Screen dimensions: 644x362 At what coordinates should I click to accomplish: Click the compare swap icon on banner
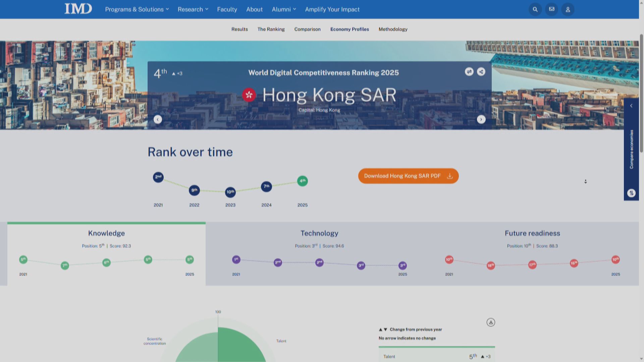[x=469, y=72]
